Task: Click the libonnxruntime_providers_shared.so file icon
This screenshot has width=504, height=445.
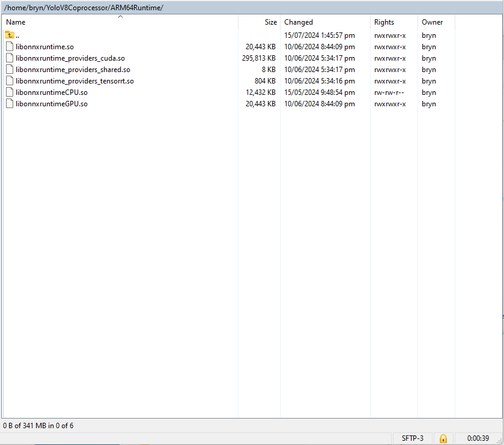Action: tap(10, 69)
